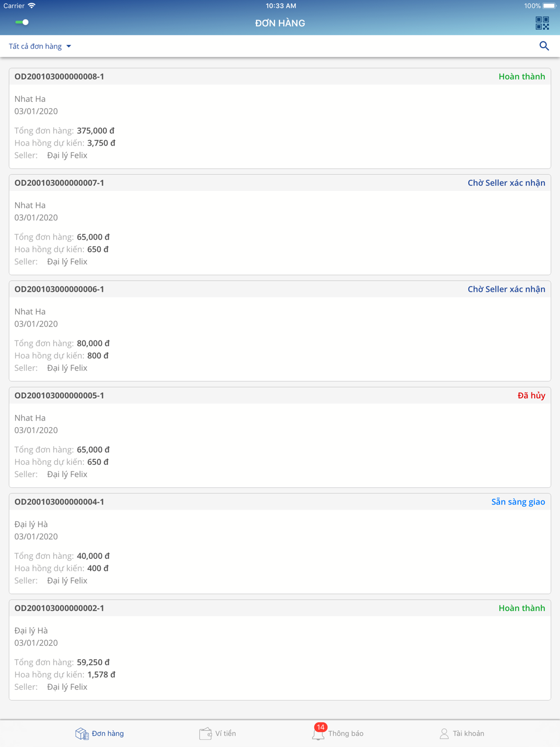Viewport: 560px width, 747px height.
Task: Open the QR code scanner icon
Action: [542, 23]
